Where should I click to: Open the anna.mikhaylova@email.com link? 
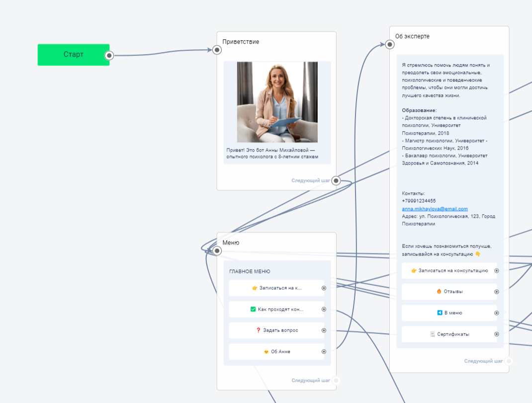[435, 209]
